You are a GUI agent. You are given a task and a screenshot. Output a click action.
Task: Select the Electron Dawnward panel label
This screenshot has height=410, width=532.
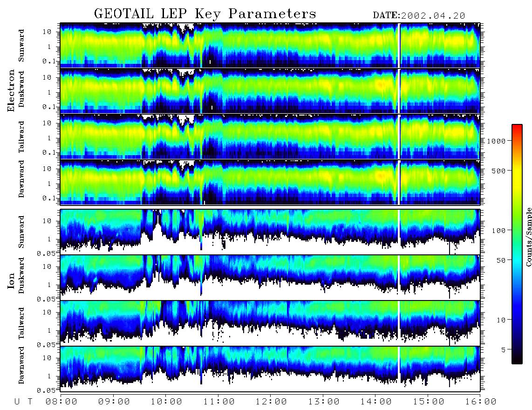(x=21, y=179)
